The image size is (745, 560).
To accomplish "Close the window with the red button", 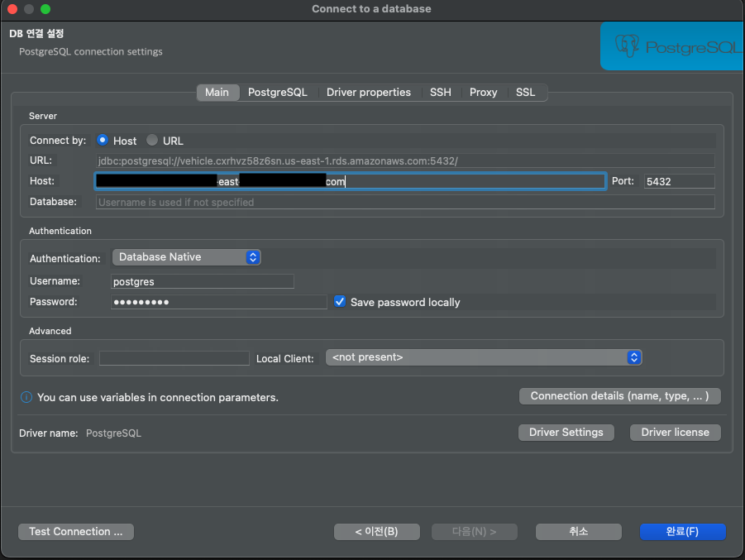I will click(x=13, y=9).
